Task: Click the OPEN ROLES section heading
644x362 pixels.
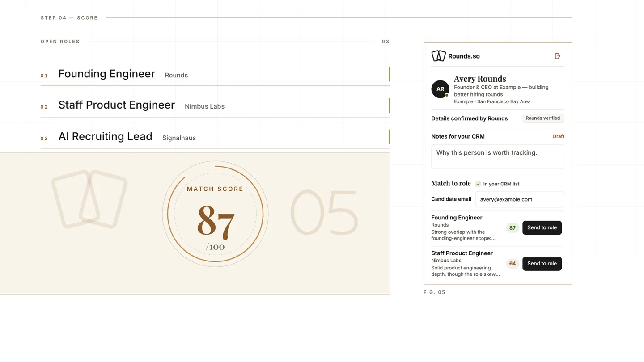Action: pos(60,42)
